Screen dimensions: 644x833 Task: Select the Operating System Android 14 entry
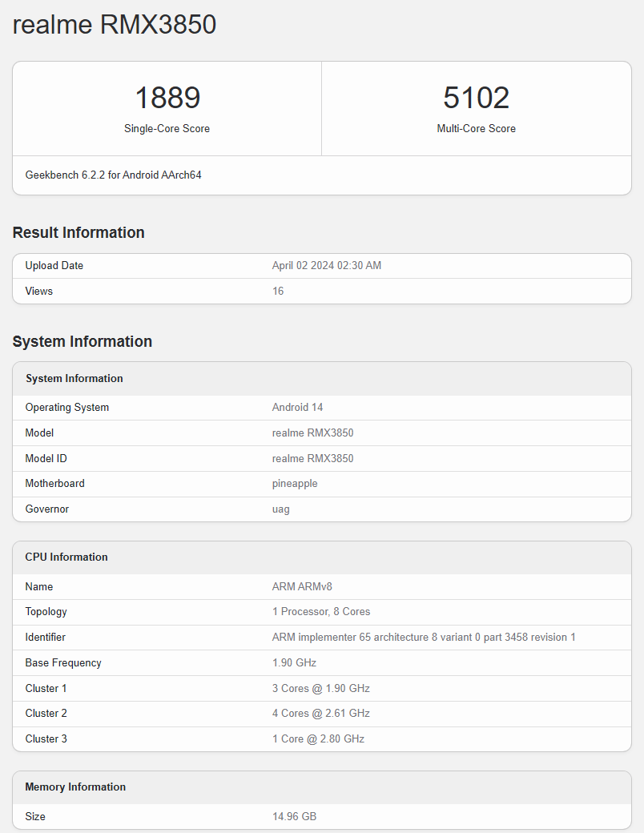(x=297, y=407)
